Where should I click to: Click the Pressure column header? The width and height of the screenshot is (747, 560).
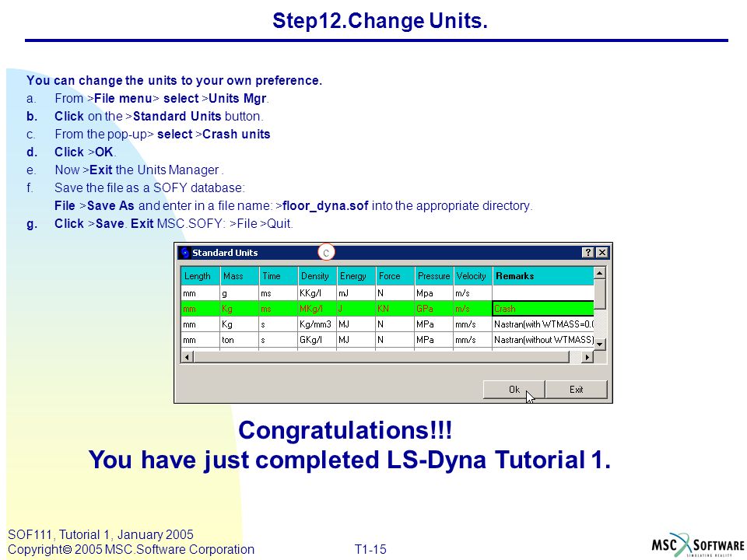pyautogui.click(x=434, y=276)
